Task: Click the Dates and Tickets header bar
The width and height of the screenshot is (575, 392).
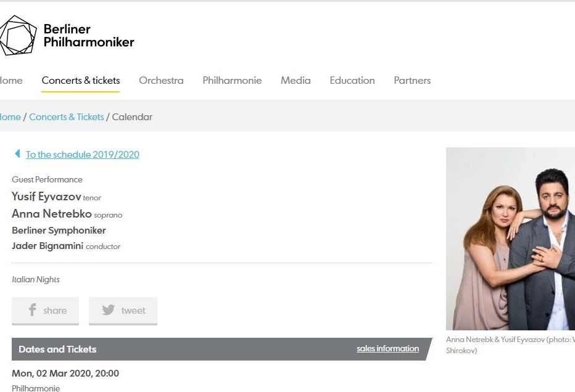Action: (222, 349)
